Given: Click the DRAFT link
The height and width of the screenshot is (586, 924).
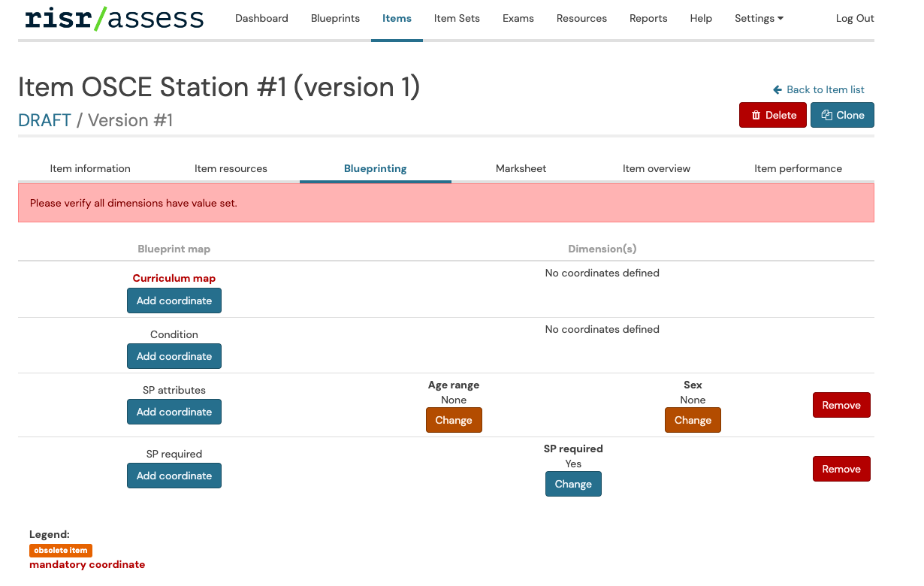Looking at the screenshot, I should tap(44, 120).
